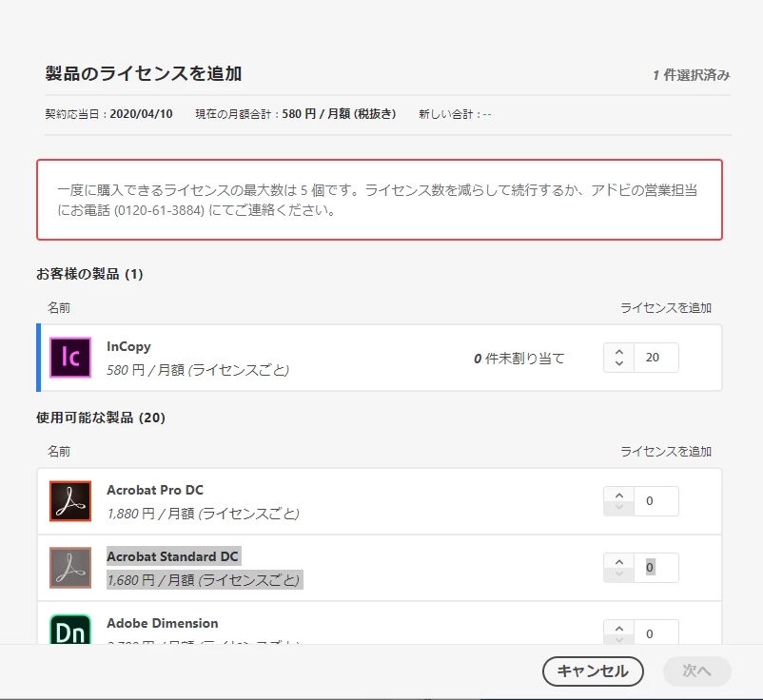Click InCopy price 580 円 / 月額

[x=198, y=370]
